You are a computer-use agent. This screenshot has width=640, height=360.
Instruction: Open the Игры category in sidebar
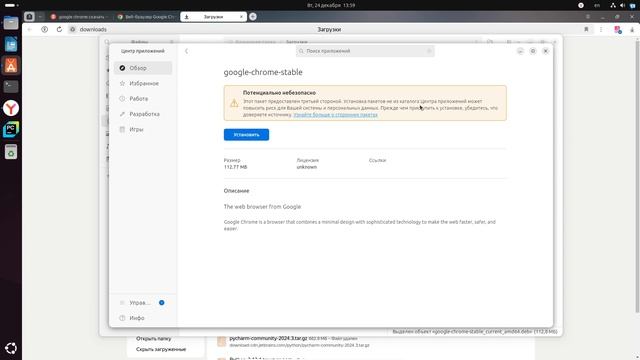click(143, 129)
